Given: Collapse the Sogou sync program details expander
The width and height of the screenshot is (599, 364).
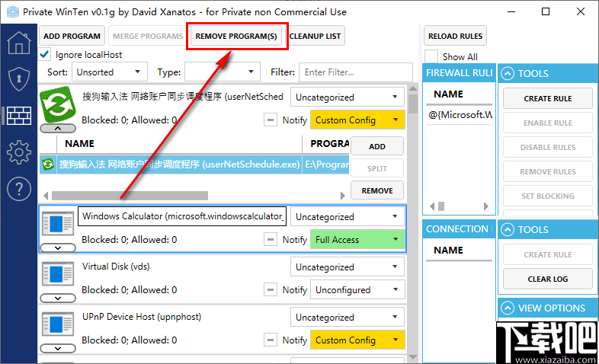Looking at the screenshot, I should click(58, 129).
